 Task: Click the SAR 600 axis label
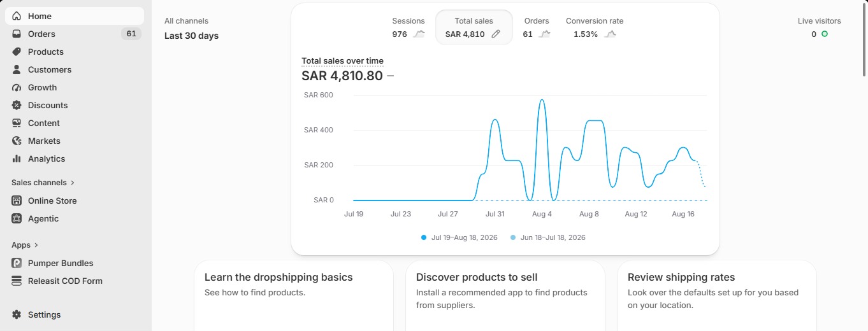pos(319,95)
